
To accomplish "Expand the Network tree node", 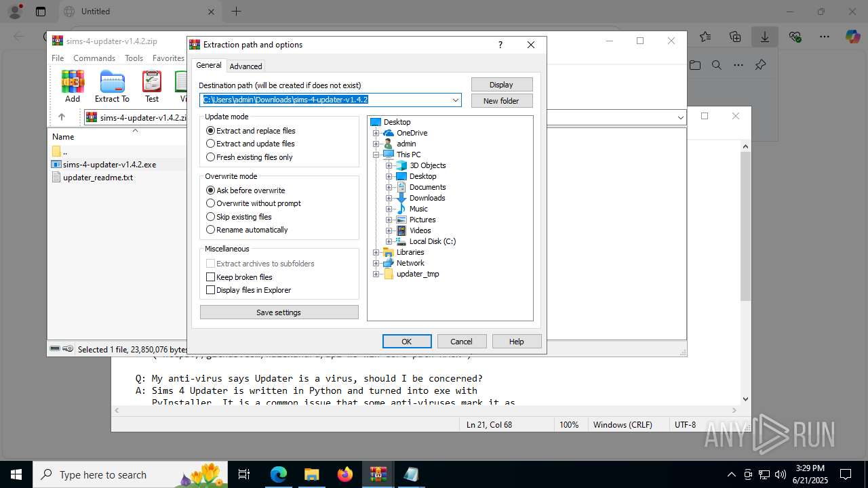I will click(376, 263).
